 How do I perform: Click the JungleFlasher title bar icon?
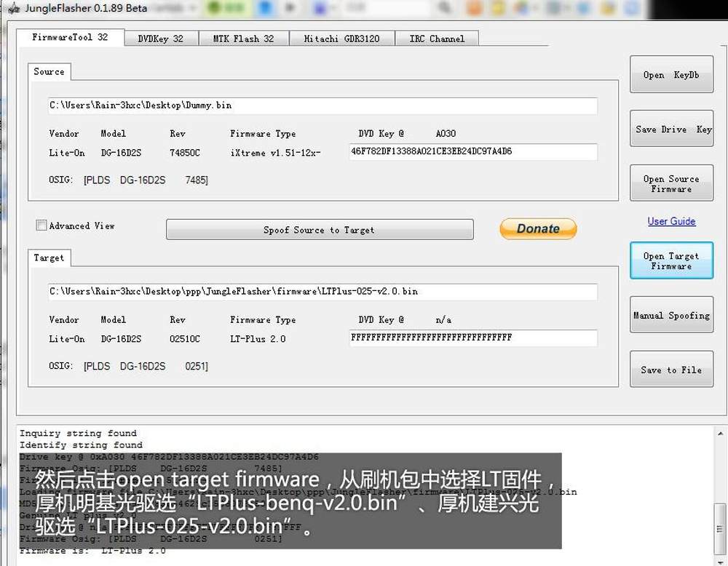(14, 8)
